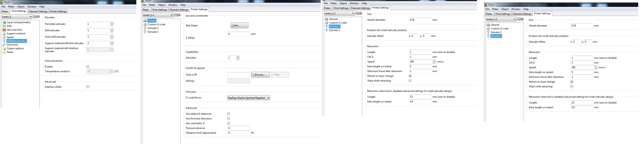Viewport: 644px width, 144px height.
Task: Open Extruder 1 in the General page window
Action: (153, 28)
